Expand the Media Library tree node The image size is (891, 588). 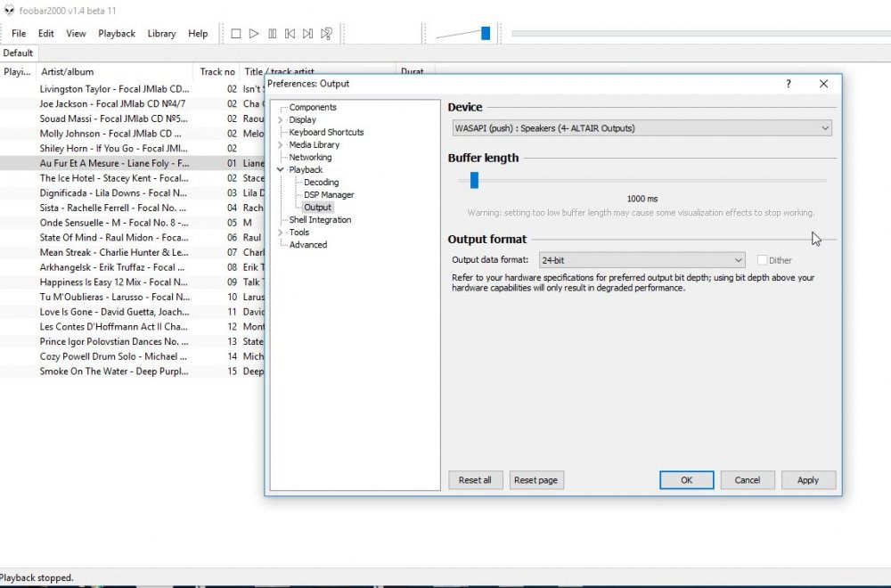tap(280, 145)
